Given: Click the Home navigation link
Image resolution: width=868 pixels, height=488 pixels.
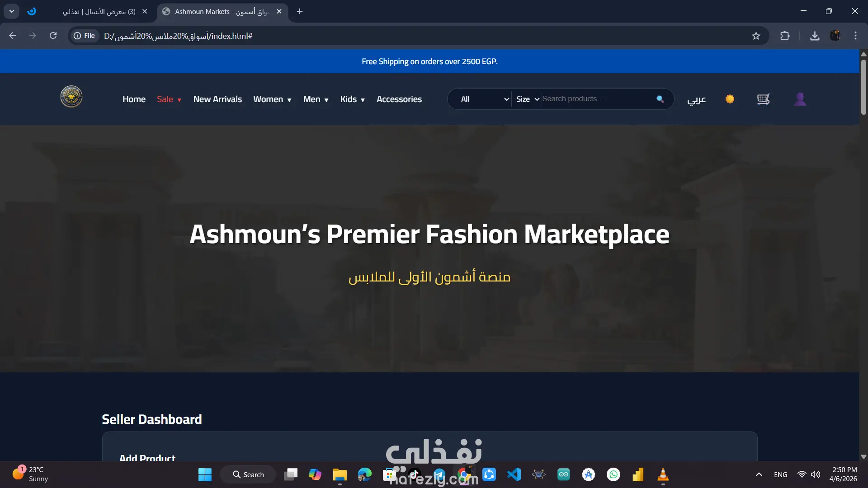Looking at the screenshot, I should [x=134, y=99].
